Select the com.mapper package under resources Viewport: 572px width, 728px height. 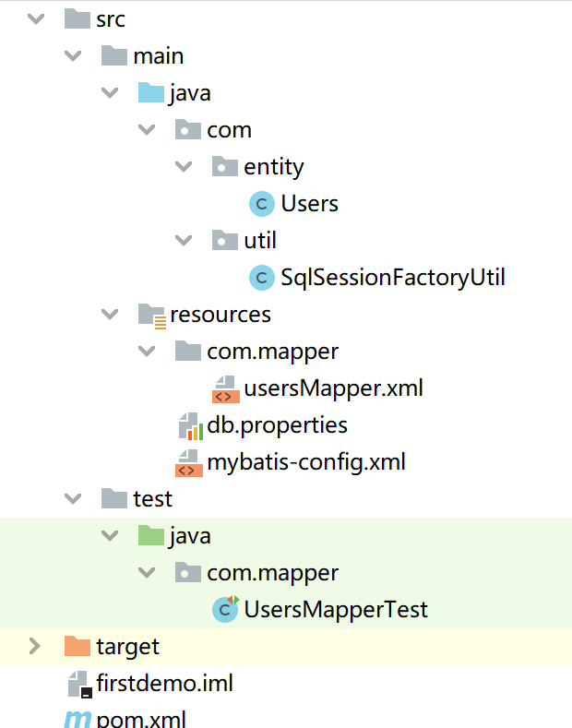[272, 352]
